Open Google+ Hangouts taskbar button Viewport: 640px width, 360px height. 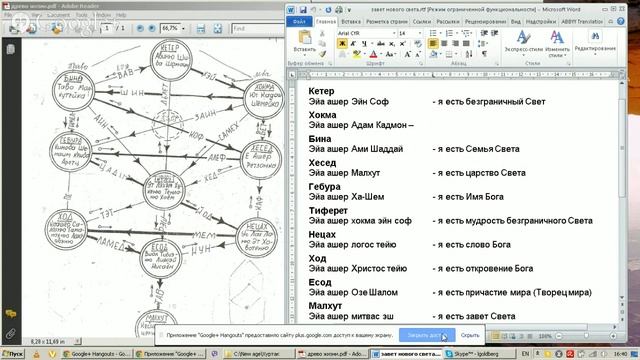(98, 354)
